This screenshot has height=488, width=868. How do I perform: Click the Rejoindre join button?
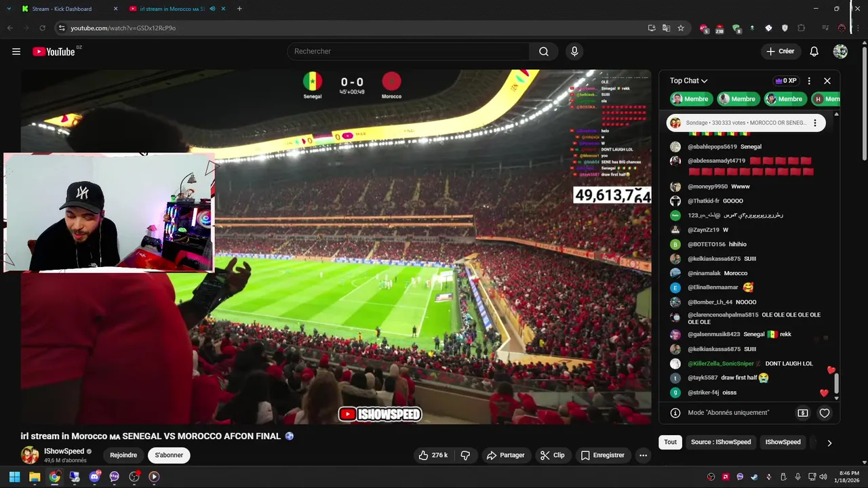[123, 455]
